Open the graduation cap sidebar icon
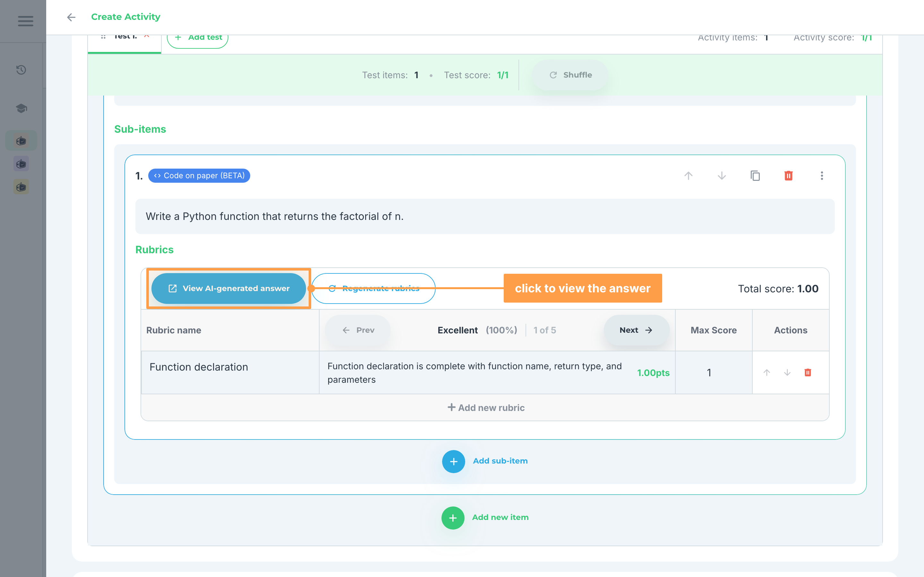Image resolution: width=924 pixels, height=577 pixels. [x=21, y=108]
